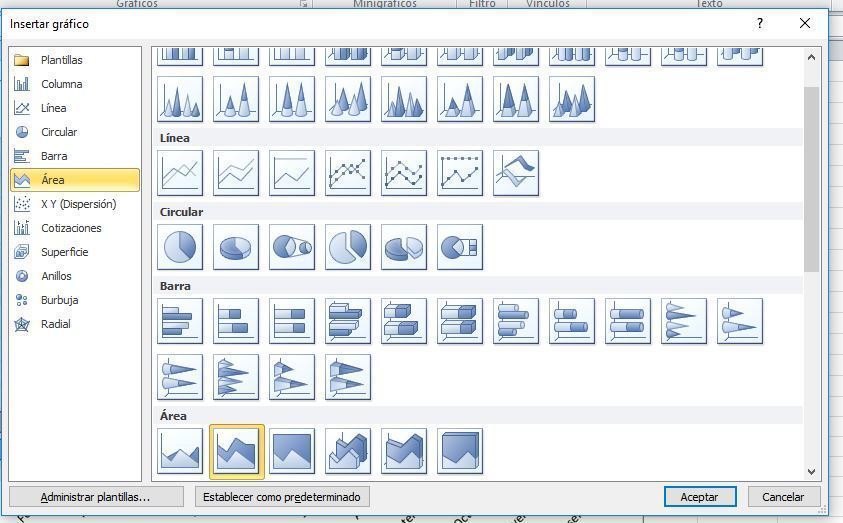Choose the highlighted stacked area chart

click(x=237, y=452)
